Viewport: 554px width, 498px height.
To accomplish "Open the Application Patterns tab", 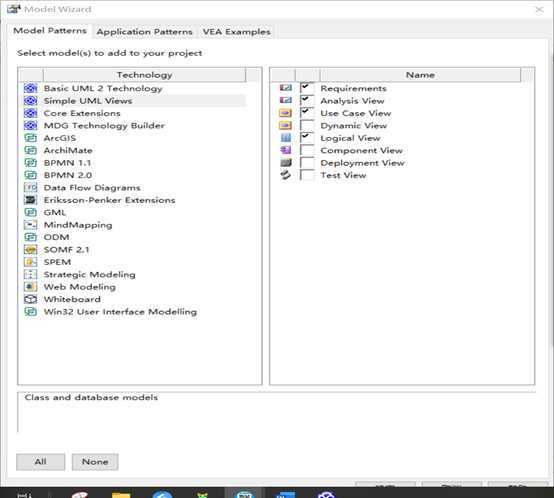I will (x=145, y=32).
